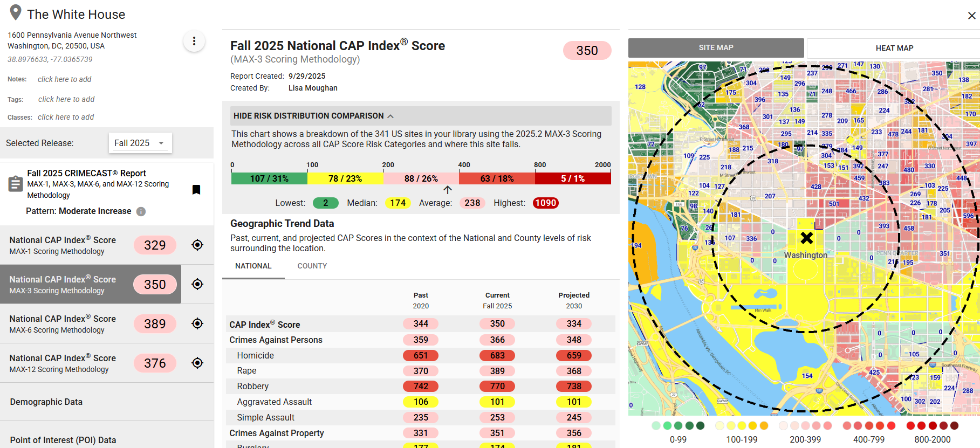This screenshot has height=448, width=980.
Task: Click the locate icon beside MAX-12 score
Action: click(x=197, y=363)
